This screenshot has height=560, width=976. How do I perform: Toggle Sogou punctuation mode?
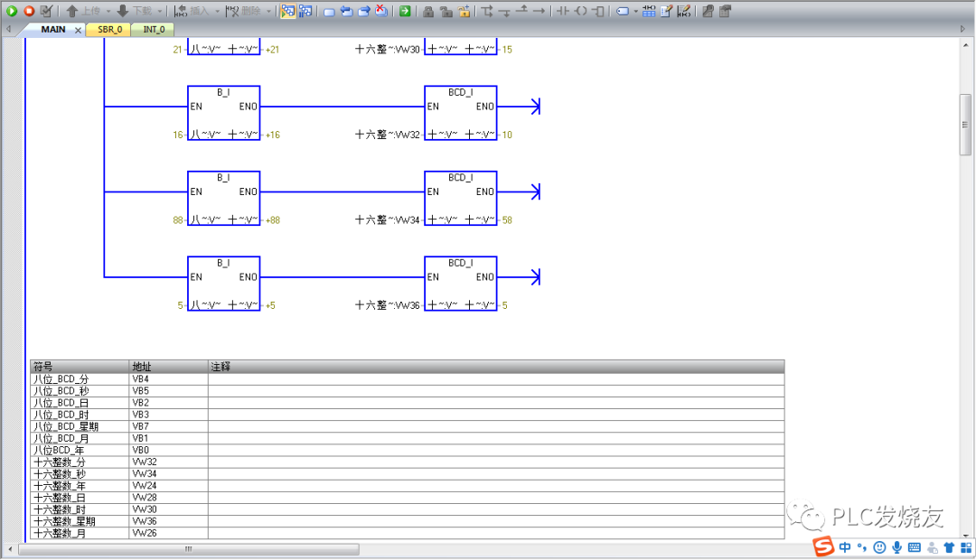coord(861,547)
